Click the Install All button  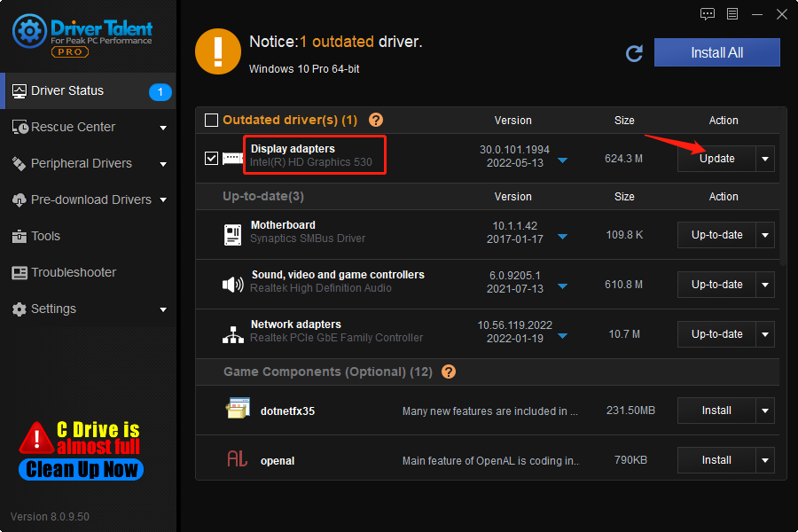point(716,52)
